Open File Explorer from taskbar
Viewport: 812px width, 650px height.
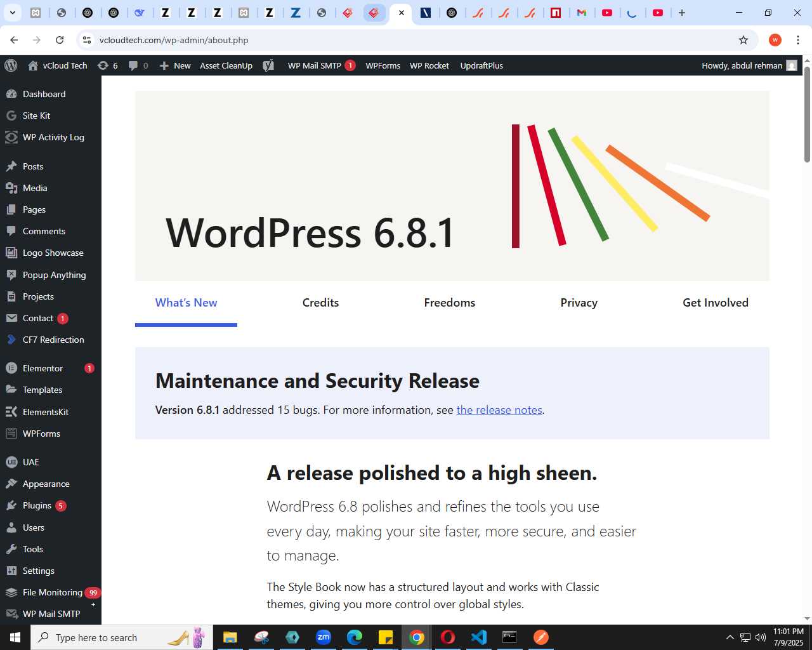(x=230, y=637)
